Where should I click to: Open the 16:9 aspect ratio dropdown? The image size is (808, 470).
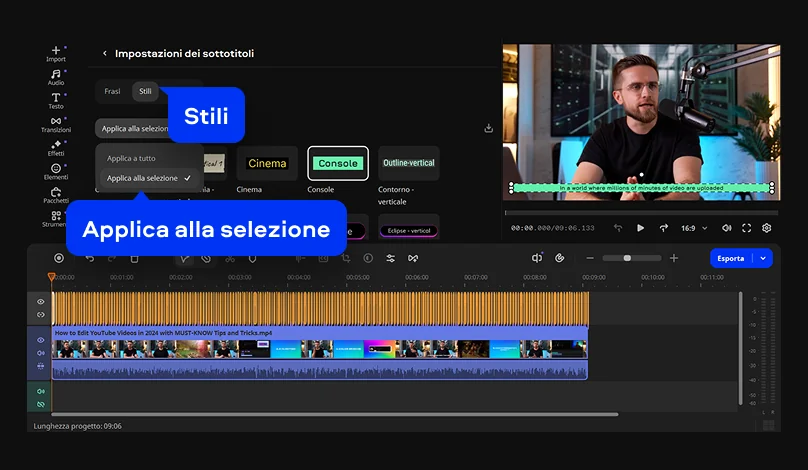[x=694, y=228]
